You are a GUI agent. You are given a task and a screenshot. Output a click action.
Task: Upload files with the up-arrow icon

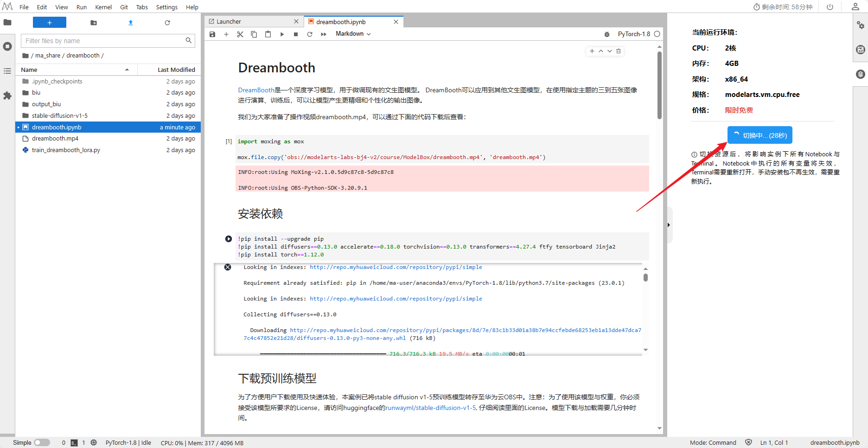pos(131,23)
